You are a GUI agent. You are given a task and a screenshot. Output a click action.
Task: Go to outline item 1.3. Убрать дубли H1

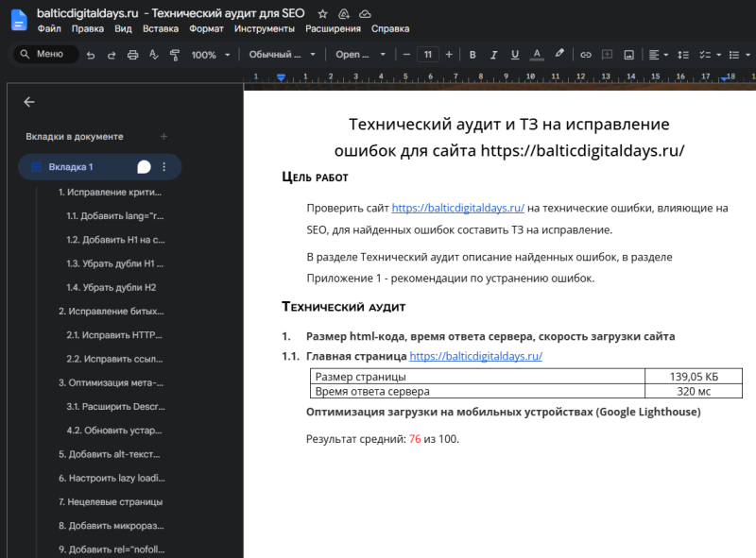tap(114, 263)
